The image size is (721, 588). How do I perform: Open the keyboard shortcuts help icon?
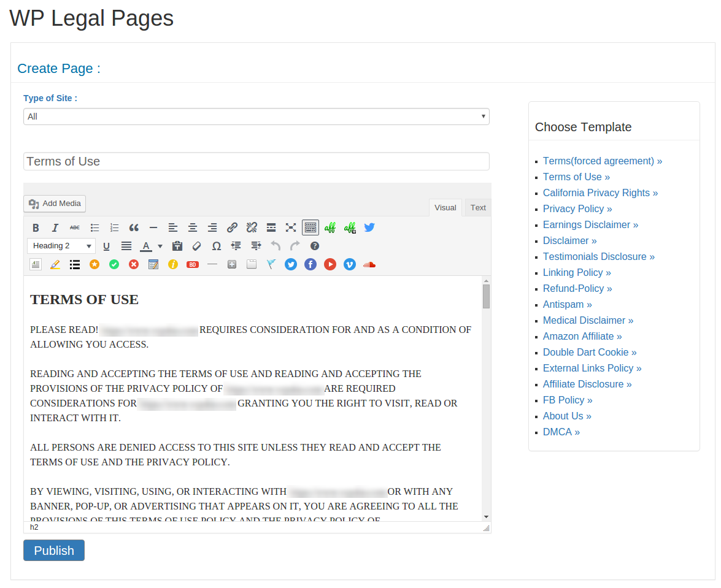pos(315,246)
